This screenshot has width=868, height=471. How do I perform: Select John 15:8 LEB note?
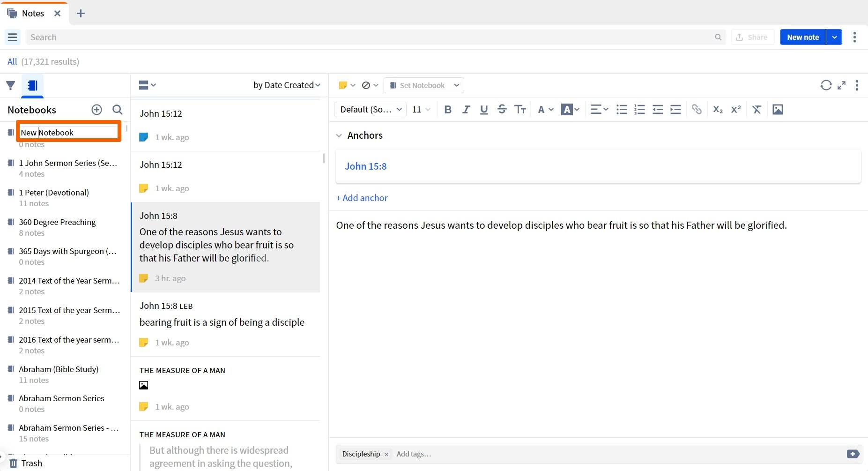[x=226, y=324]
